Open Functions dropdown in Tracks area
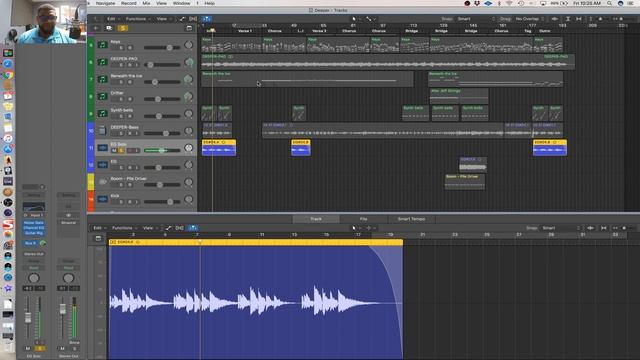This screenshot has width=640, height=360. [138, 19]
